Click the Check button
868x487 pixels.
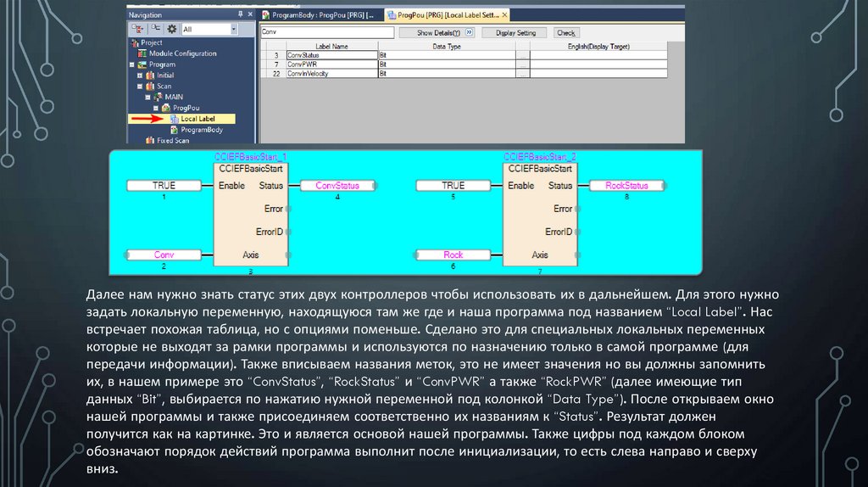(x=565, y=33)
